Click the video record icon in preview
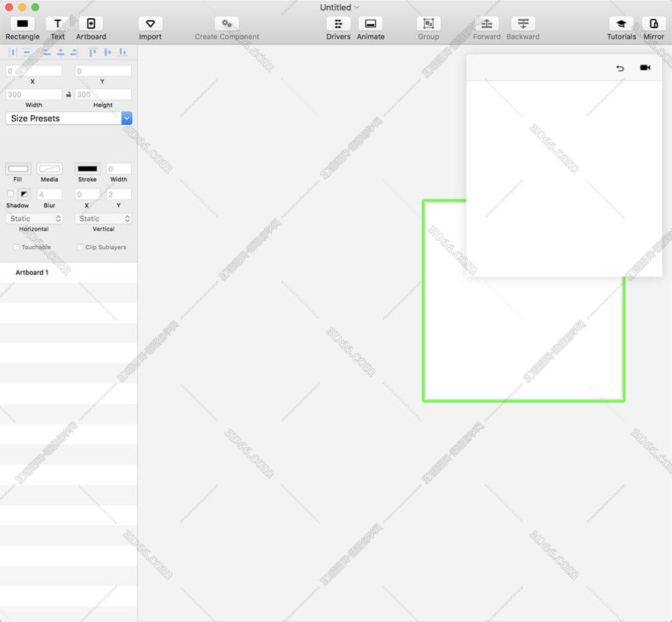This screenshot has height=622, width=672. tap(645, 68)
